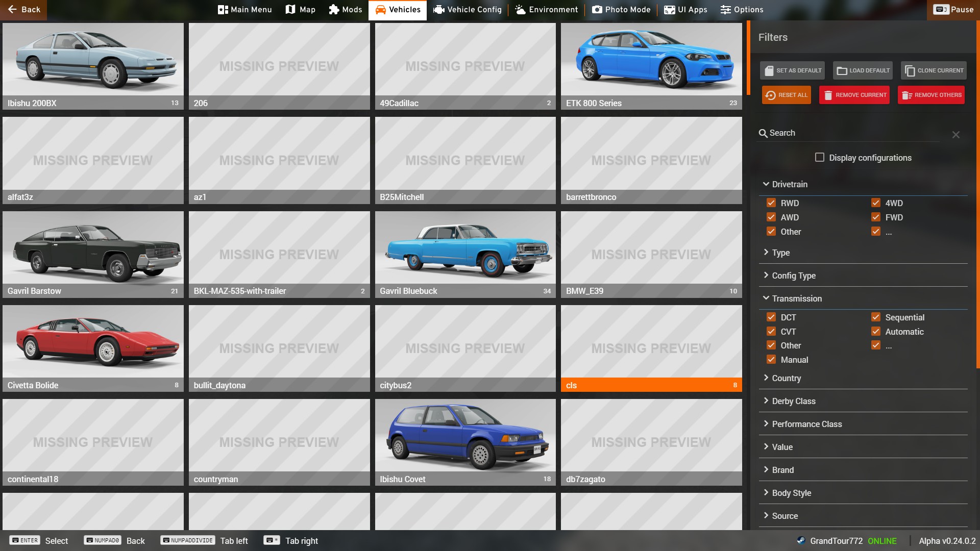Click the Reset All button

coord(787,95)
